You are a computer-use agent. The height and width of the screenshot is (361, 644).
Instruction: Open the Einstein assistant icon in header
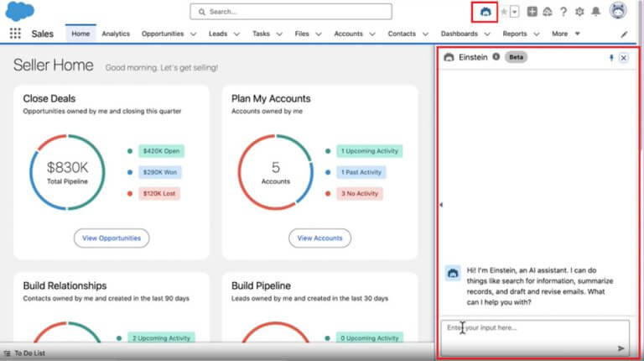[x=485, y=12]
